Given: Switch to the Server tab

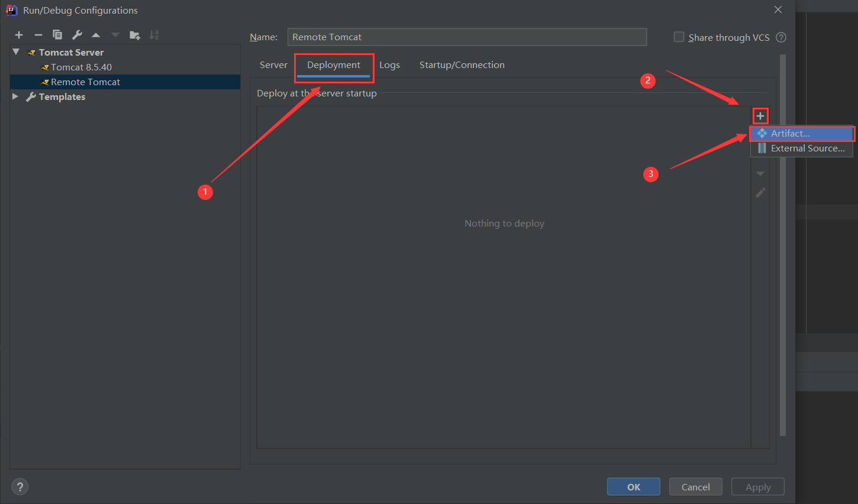Looking at the screenshot, I should point(273,65).
